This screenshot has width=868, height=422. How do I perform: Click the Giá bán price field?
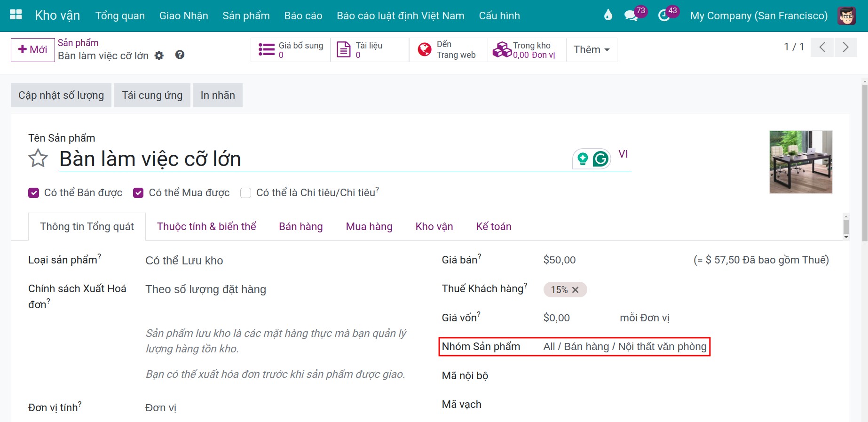pos(560,260)
